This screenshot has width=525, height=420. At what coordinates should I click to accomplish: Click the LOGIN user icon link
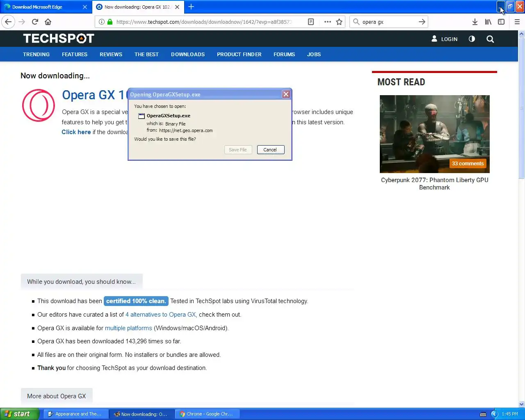pos(444,39)
